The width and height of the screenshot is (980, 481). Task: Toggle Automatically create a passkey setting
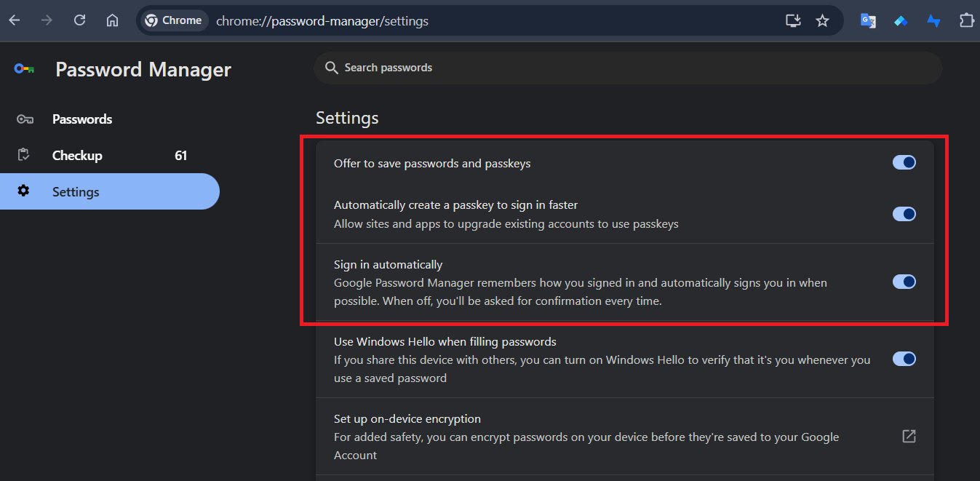[904, 214]
